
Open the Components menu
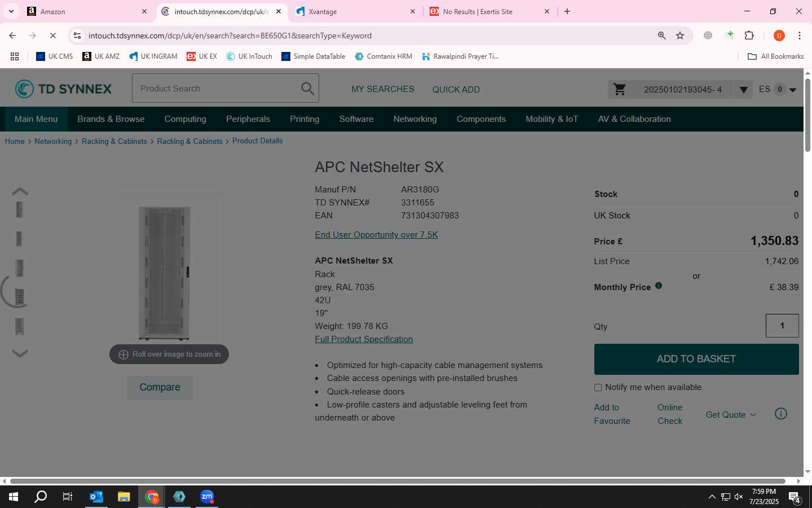tap(481, 119)
